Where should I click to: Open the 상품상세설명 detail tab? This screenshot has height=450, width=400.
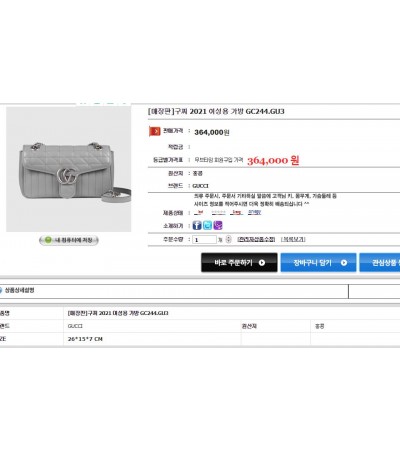tap(19, 290)
